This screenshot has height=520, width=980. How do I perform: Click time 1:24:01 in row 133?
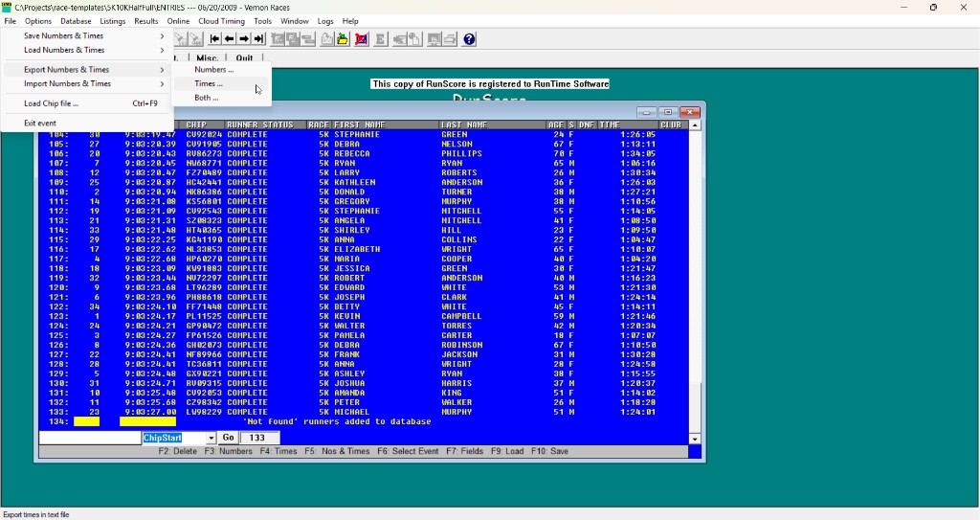(638, 413)
